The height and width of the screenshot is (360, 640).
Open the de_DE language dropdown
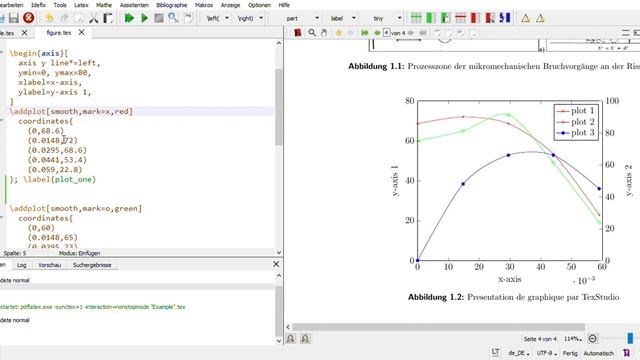519,353
